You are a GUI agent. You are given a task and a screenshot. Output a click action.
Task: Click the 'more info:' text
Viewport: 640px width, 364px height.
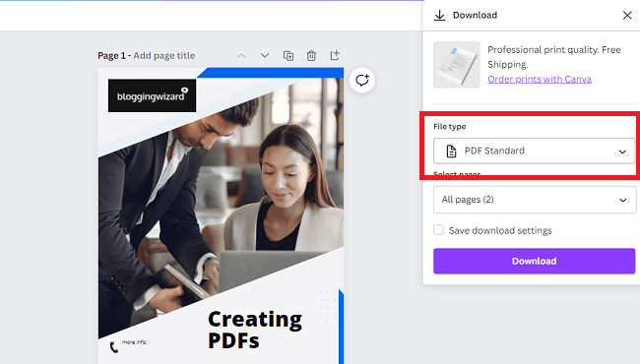[x=134, y=342]
